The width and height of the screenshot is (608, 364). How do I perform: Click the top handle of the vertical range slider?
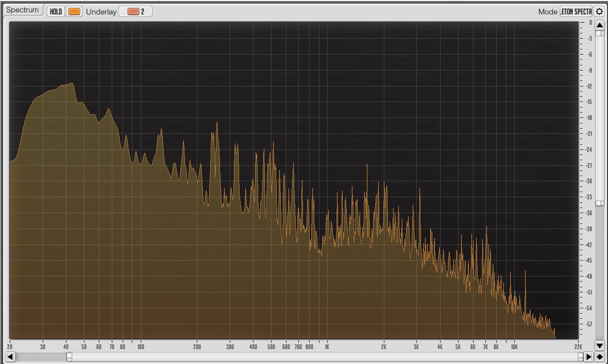(599, 33)
